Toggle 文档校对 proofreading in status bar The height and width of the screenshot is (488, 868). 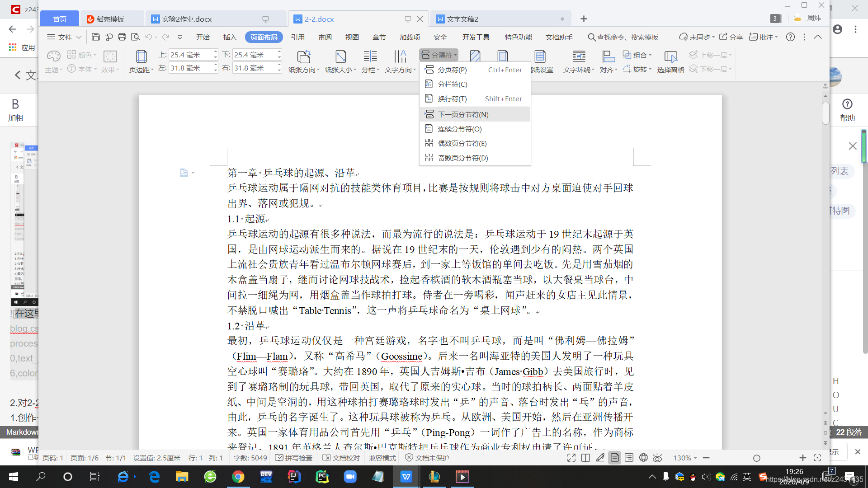point(341,458)
